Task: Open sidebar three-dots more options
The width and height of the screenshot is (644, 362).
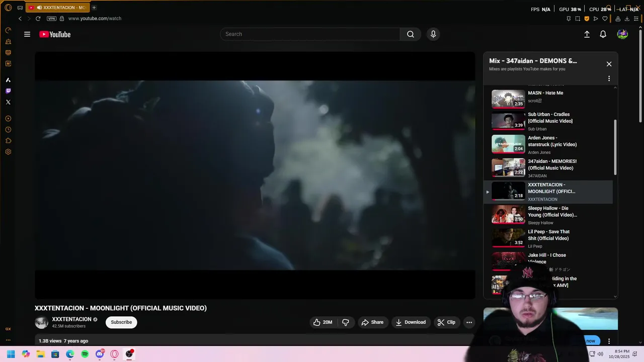Action: pos(8,340)
